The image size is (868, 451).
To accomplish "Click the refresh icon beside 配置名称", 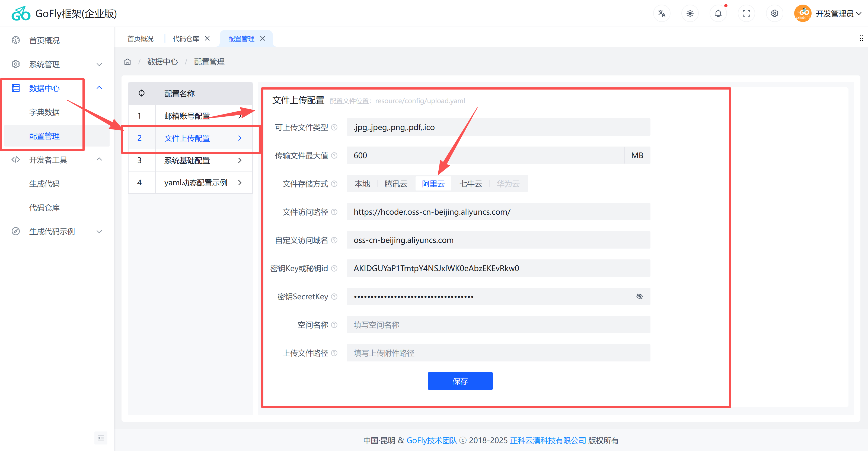I will 142,93.
